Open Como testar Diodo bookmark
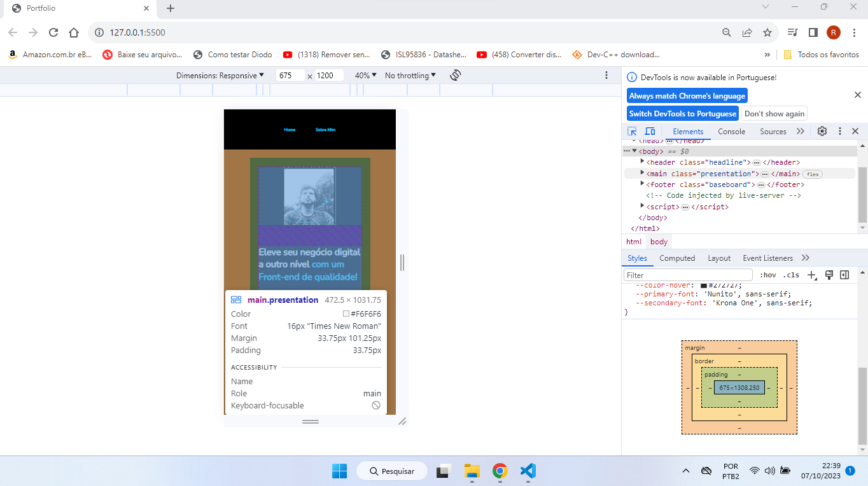The height and width of the screenshot is (486, 868). coord(233,55)
